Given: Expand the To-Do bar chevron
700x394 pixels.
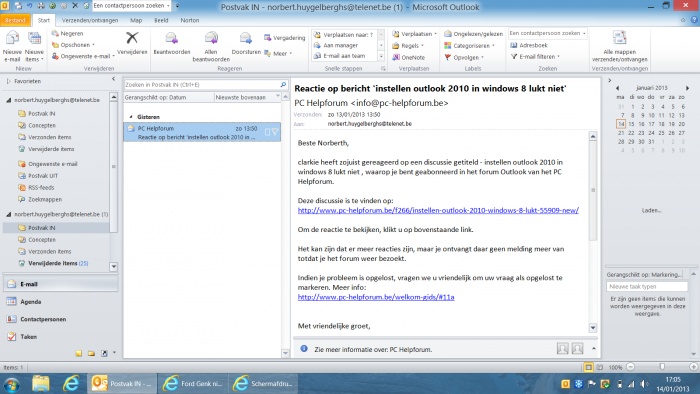Looking at the screenshot, I should click(x=609, y=80).
